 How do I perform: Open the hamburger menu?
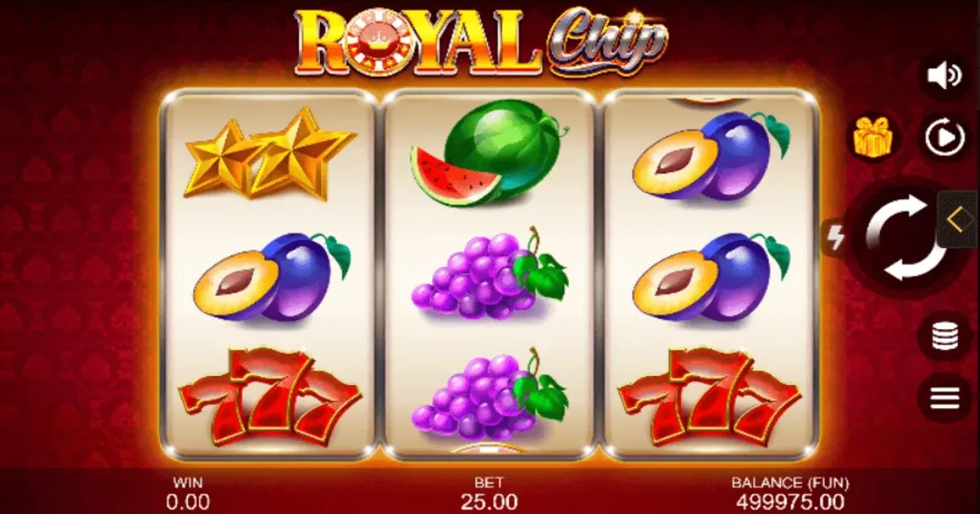pos(945,398)
